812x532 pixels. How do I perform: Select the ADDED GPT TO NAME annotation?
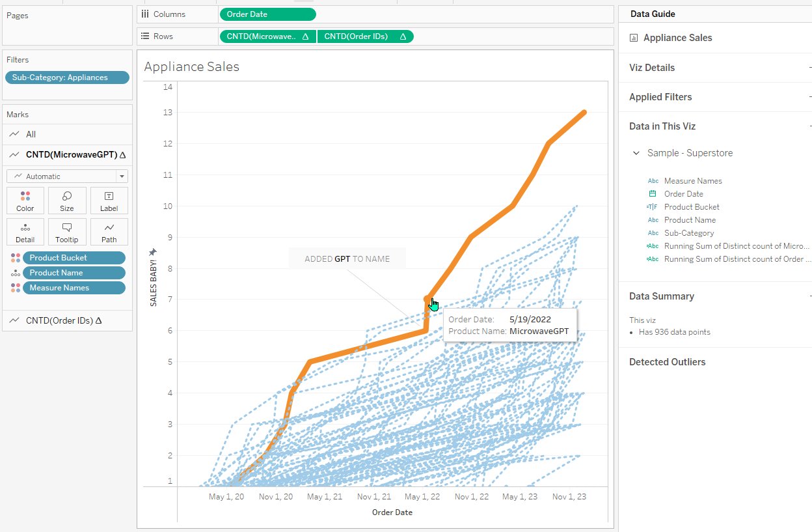click(347, 259)
